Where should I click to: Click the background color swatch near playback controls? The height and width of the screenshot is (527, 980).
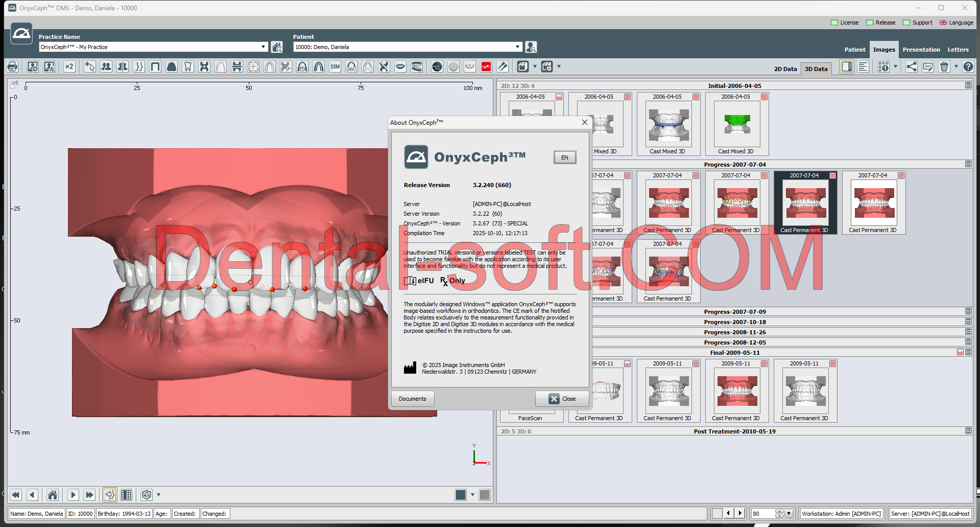pos(460,494)
